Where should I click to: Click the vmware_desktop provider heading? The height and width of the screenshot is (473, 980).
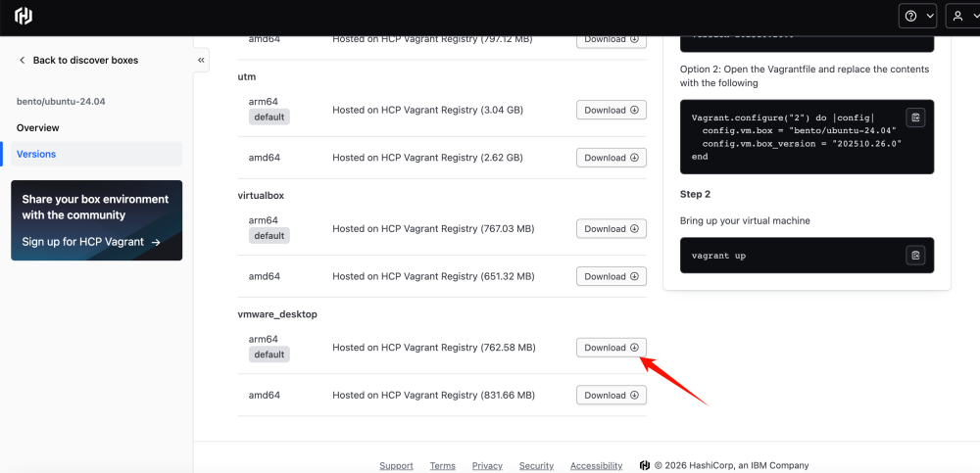[x=277, y=314]
